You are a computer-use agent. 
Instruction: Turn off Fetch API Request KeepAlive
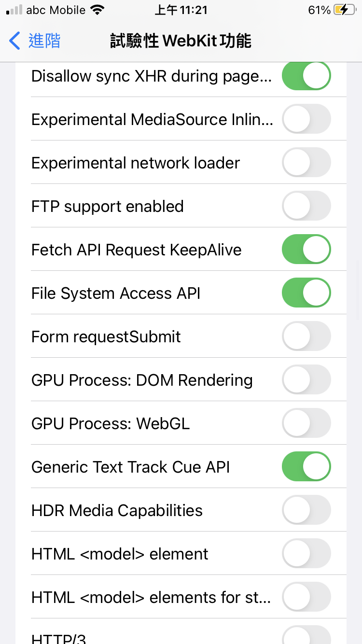point(306,250)
